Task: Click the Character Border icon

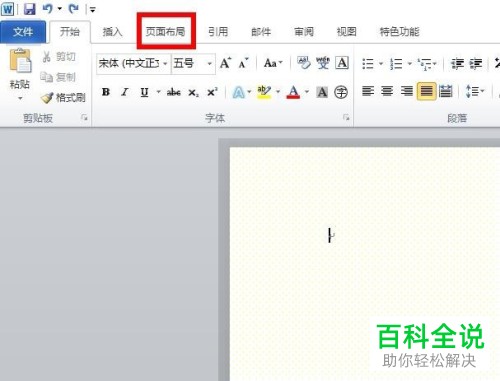Action: click(x=342, y=63)
